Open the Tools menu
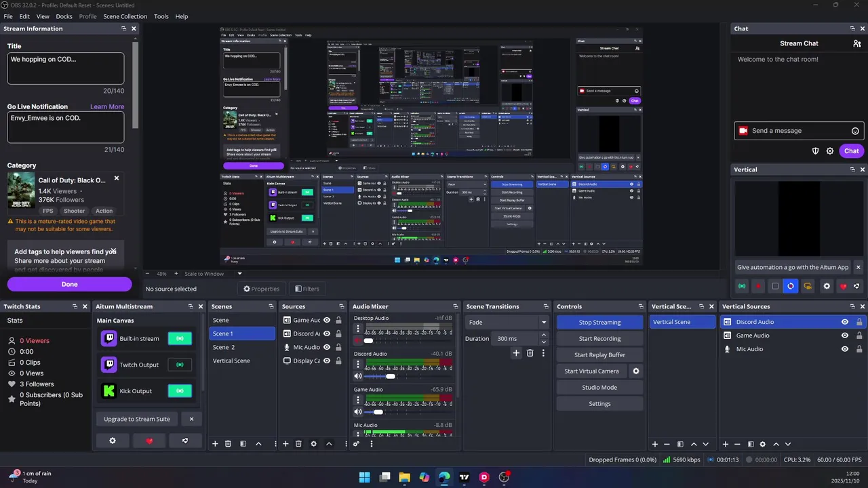The height and width of the screenshot is (488, 868). (x=161, y=16)
